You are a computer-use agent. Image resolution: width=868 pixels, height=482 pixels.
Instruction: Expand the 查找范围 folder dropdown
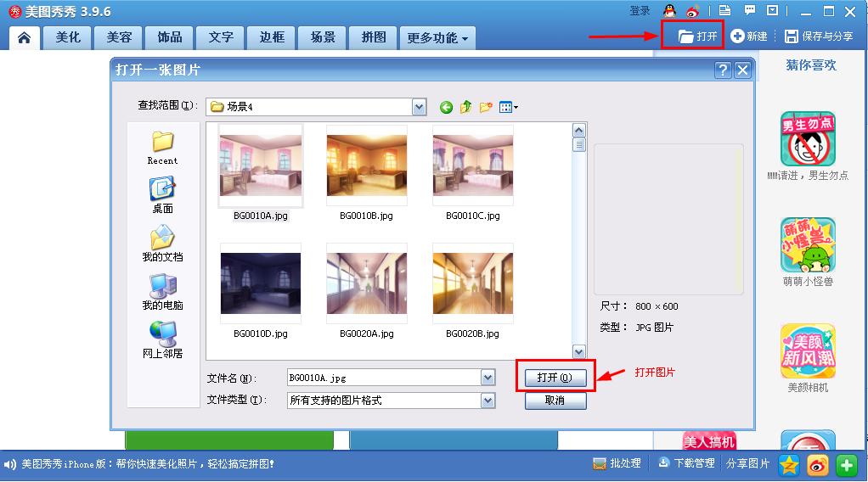click(419, 107)
